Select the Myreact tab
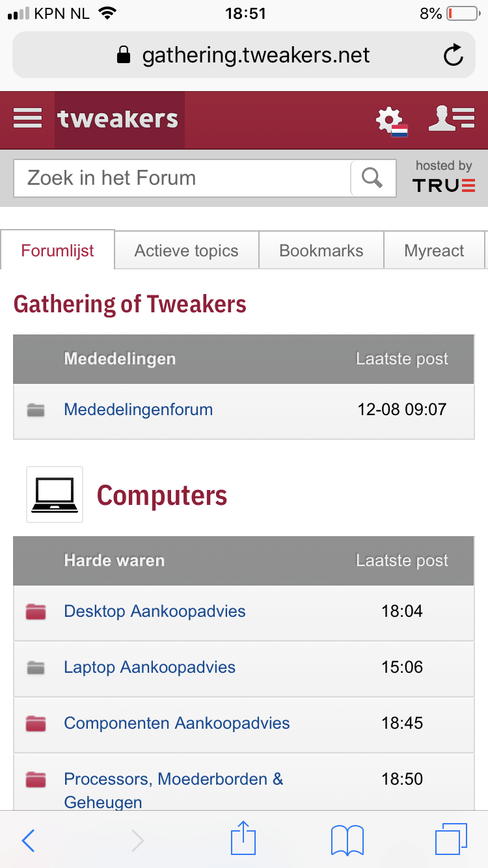488x868 pixels. (x=434, y=251)
